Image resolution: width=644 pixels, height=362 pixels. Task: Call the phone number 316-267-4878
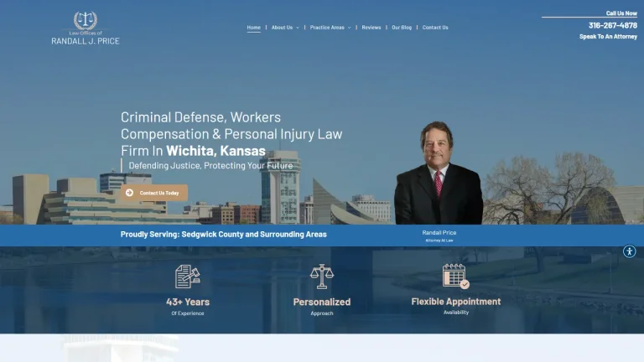coord(613,25)
